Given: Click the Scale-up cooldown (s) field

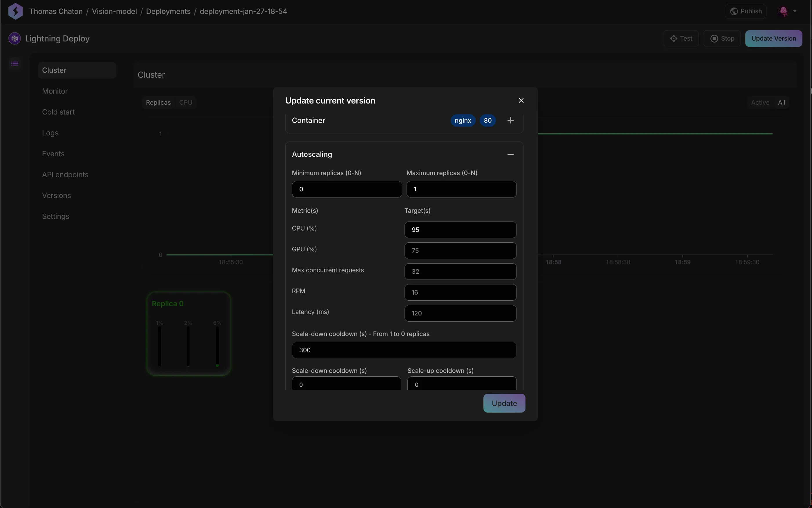Looking at the screenshot, I should tap(462, 383).
